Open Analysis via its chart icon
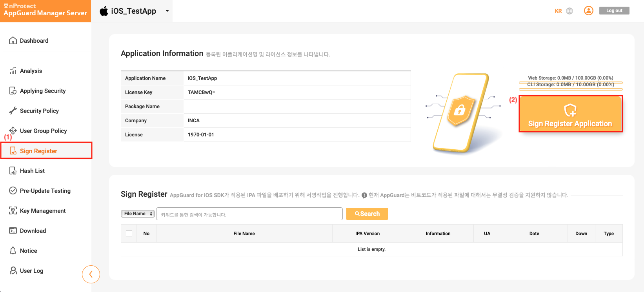Image resolution: width=644 pixels, height=292 pixels. coord(13,71)
